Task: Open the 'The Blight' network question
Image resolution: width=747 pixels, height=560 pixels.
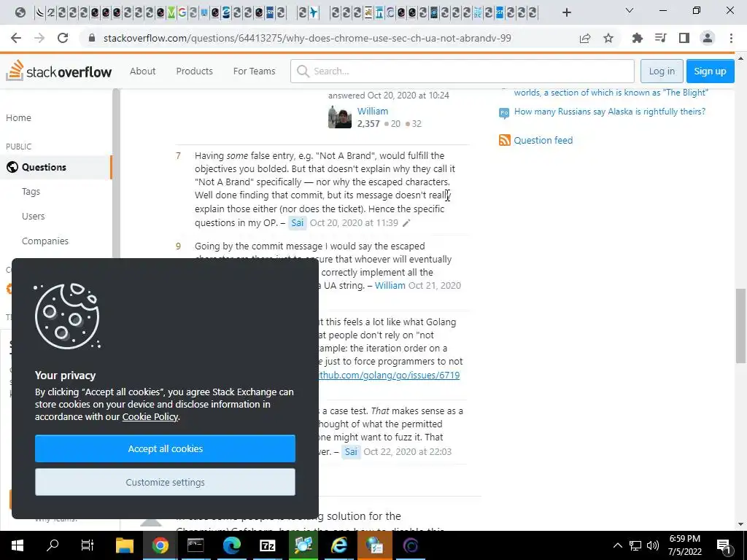Action: (x=611, y=93)
